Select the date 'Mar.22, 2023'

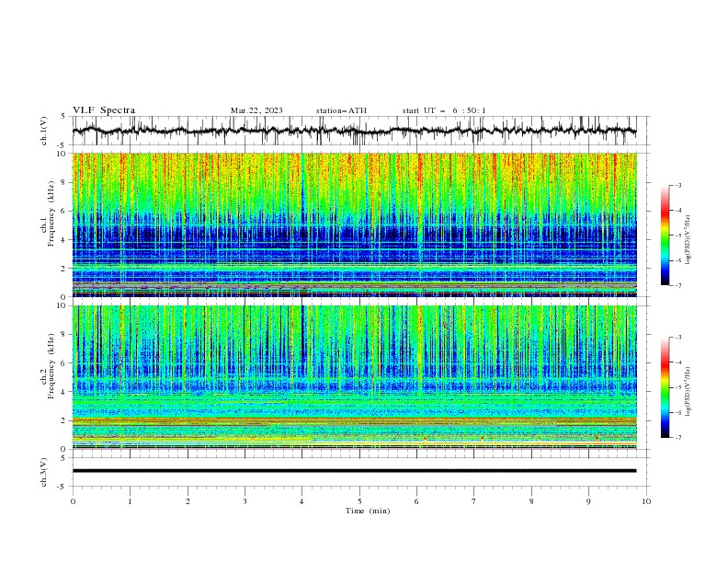click(x=256, y=110)
